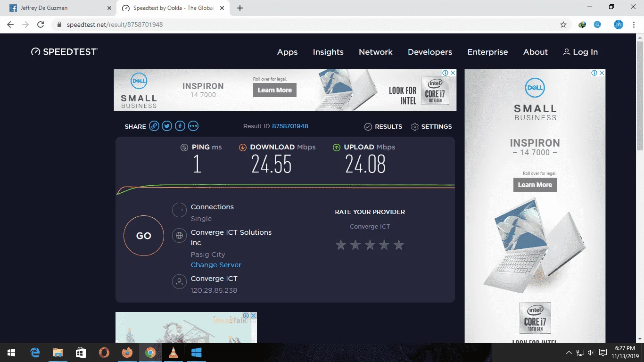Open a new browser tab

(x=240, y=8)
